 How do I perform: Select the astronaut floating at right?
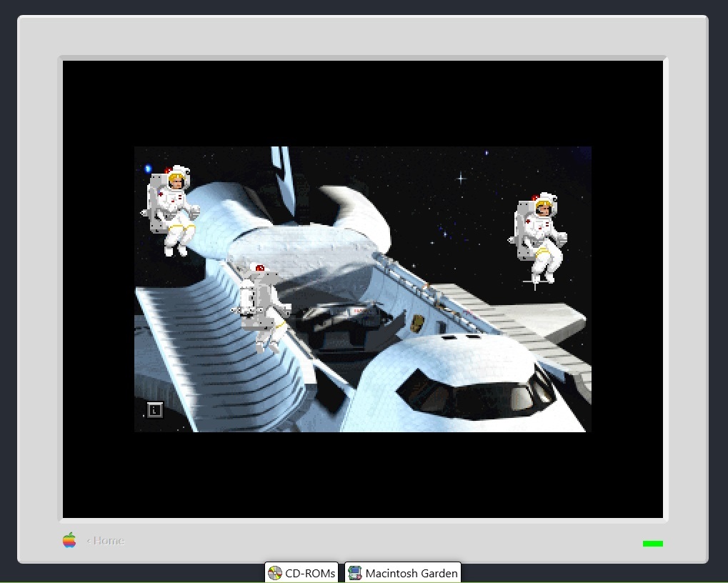[538, 239]
